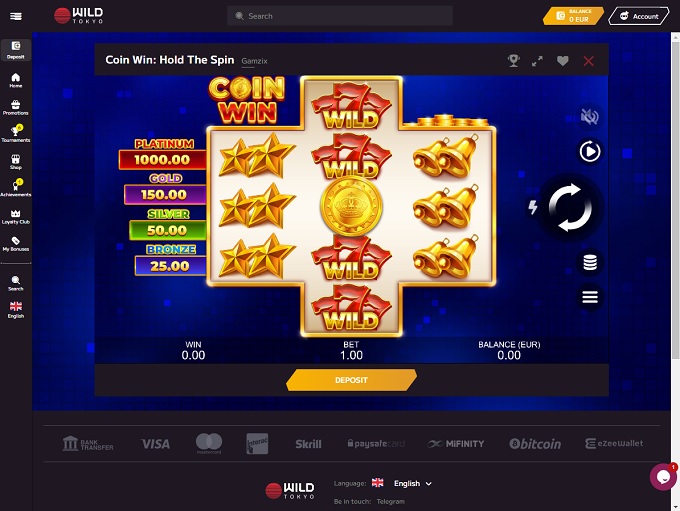The width and height of the screenshot is (680, 511).
Task: Focus the Search input field
Action: point(340,16)
